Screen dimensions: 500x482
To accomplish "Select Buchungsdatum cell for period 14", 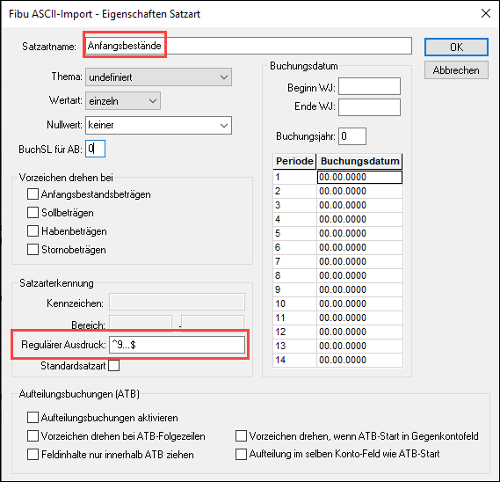I will point(359,360).
